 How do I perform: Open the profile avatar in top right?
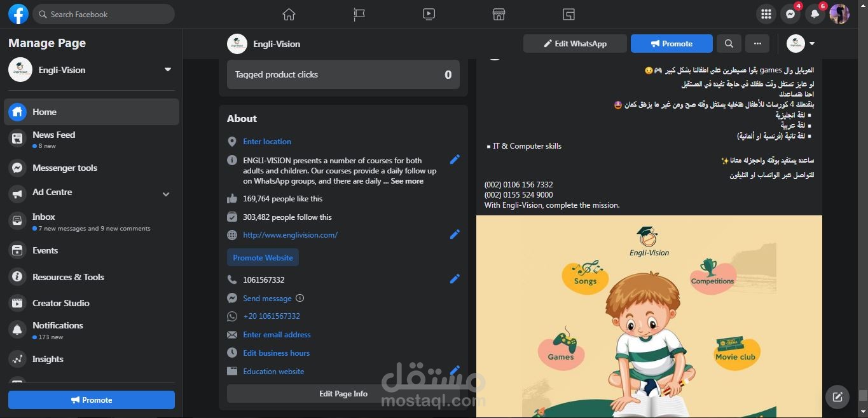pos(839,14)
